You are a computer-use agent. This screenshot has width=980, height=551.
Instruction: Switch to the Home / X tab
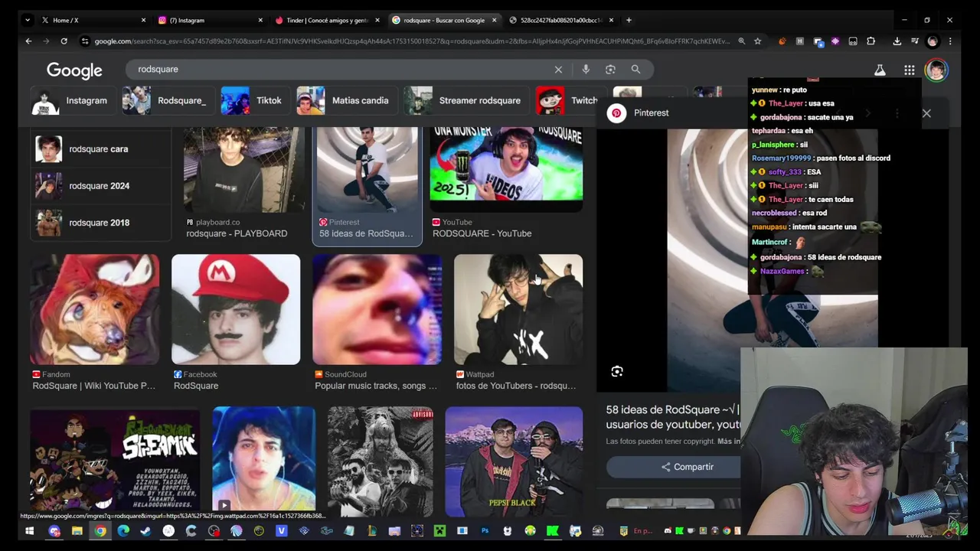click(x=93, y=20)
